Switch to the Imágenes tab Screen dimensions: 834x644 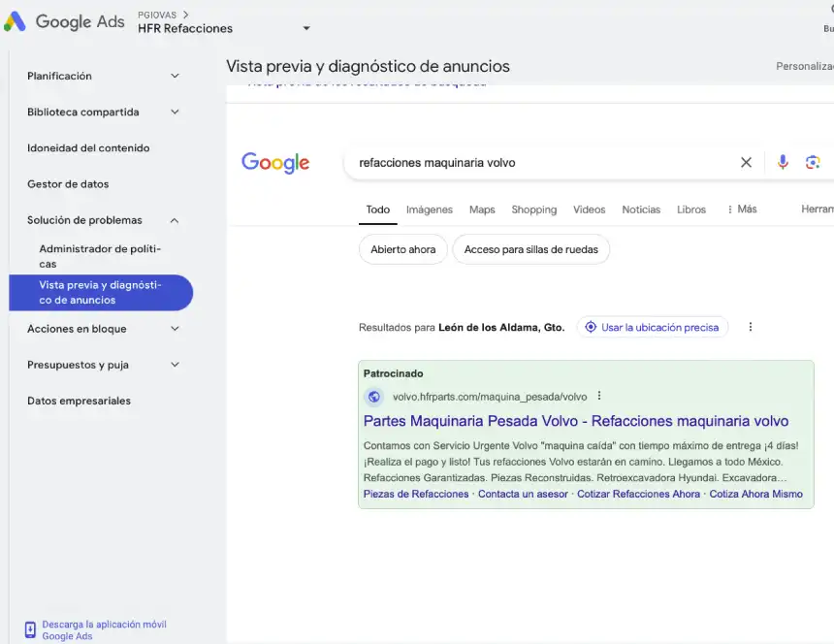coord(430,209)
